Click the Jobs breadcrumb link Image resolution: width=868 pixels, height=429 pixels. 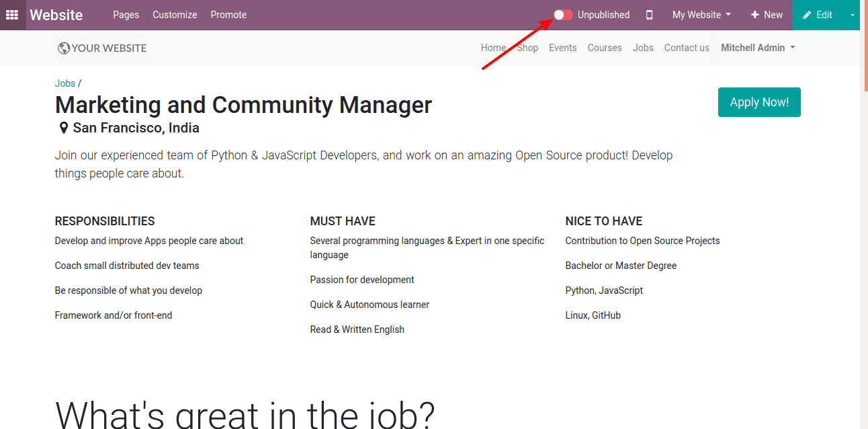click(x=65, y=83)
